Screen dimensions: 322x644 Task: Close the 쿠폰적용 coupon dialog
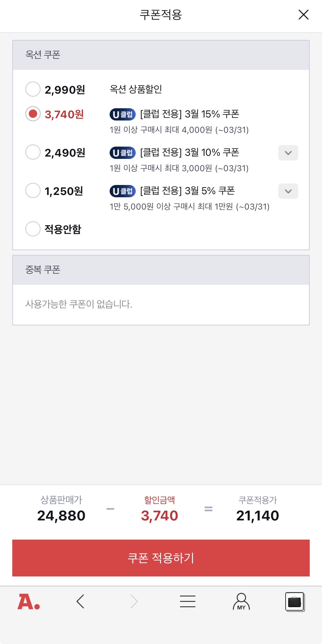click(303, 15)
